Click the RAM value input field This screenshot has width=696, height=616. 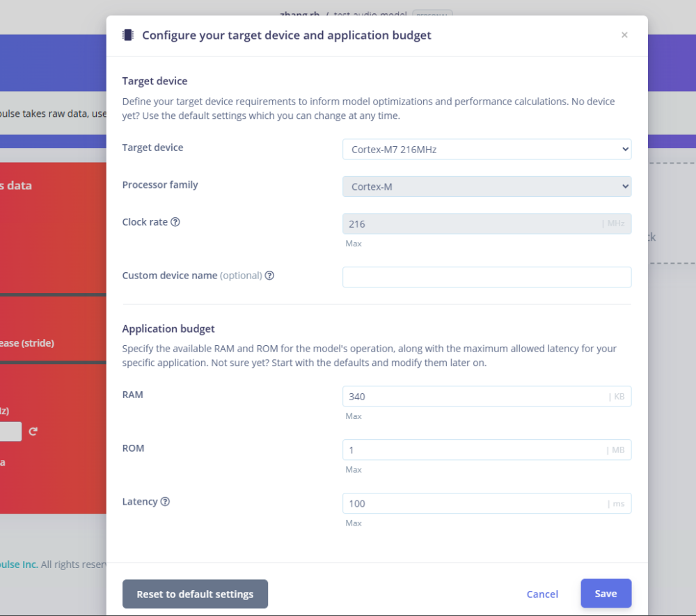pos(473,397)
